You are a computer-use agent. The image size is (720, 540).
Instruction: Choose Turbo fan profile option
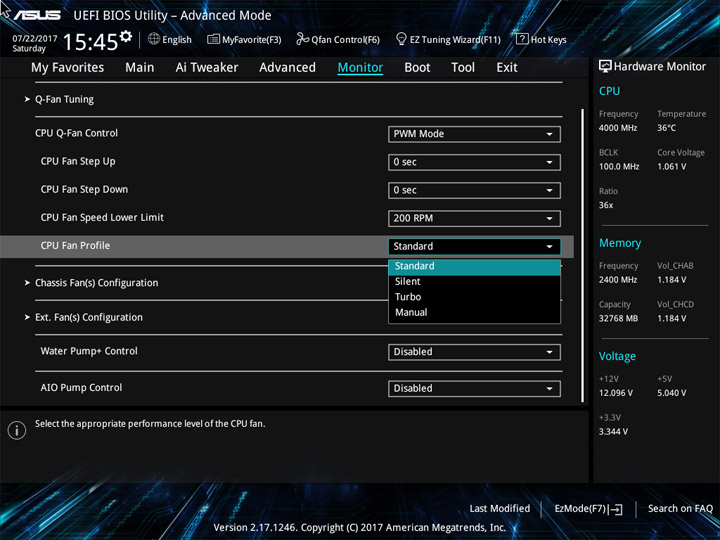(x=474, y=297)
